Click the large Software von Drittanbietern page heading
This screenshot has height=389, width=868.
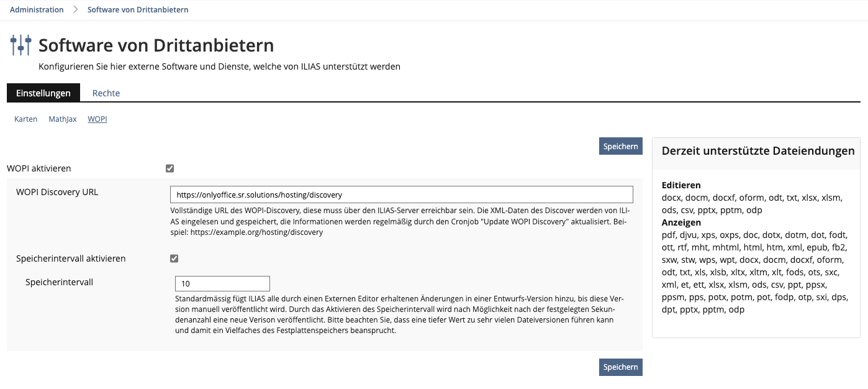pyautogui.click(x=156, y=45)
